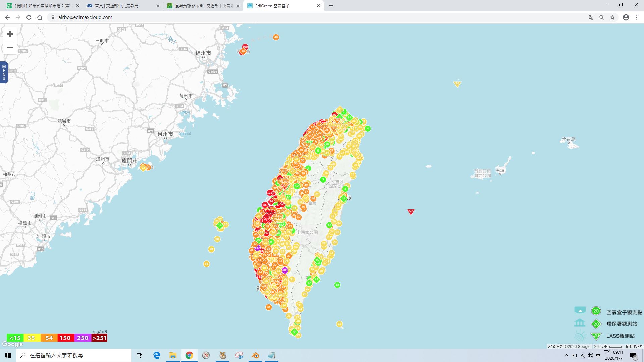644x362 pixels.
Task: Bookmark this page with the star icon
Action: coord(612,17)
